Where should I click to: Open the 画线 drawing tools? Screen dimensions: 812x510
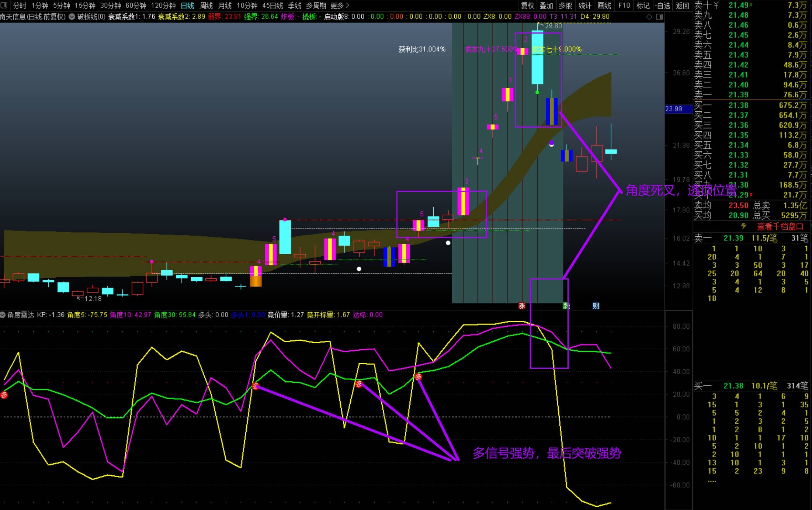[604, 6]
